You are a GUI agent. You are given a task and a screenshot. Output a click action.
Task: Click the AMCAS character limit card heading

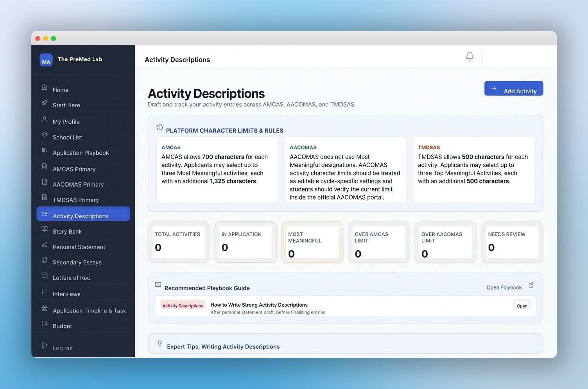click(x=171, y=147)
